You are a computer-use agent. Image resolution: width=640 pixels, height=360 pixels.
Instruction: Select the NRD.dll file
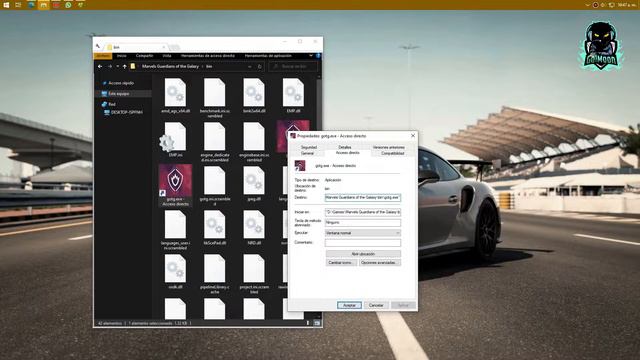pos(254,228)
